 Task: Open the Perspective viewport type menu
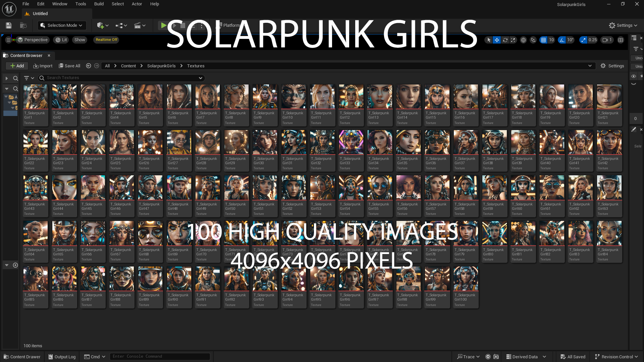pos(33,40)
